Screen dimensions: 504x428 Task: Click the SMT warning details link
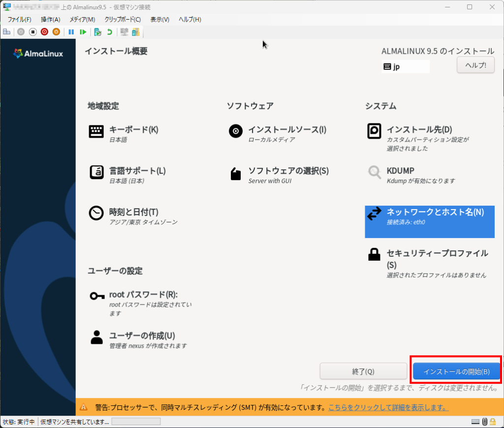pos(388,407)
